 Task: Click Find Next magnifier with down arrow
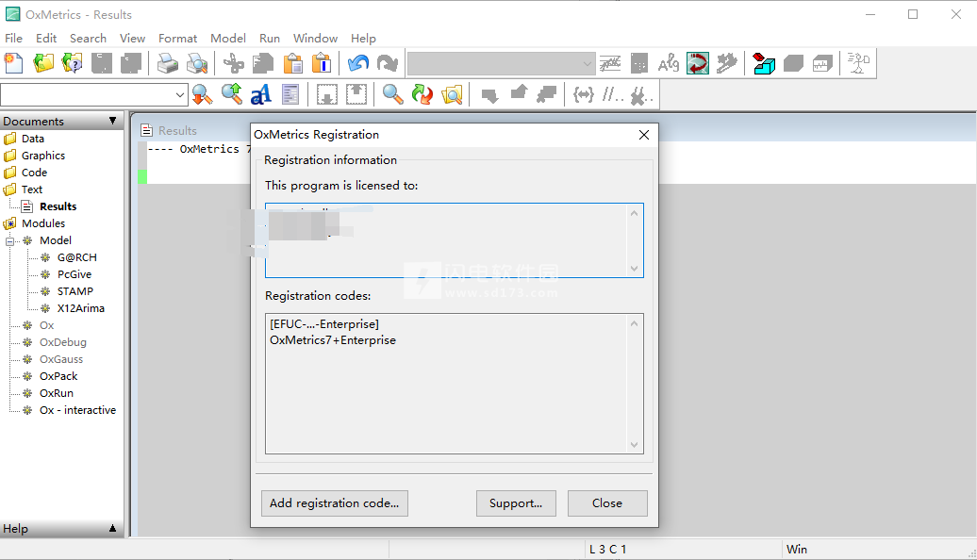pos(202,94)
